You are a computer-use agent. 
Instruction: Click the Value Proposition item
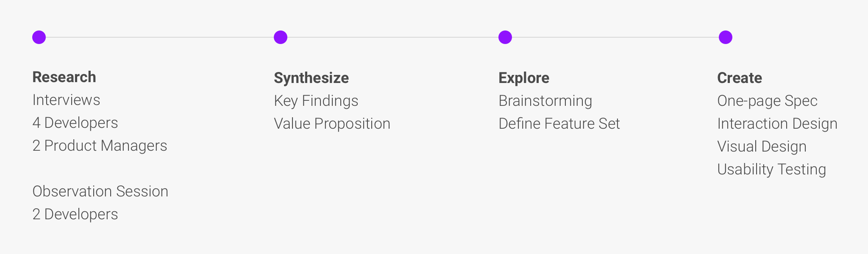coord(332,124)
